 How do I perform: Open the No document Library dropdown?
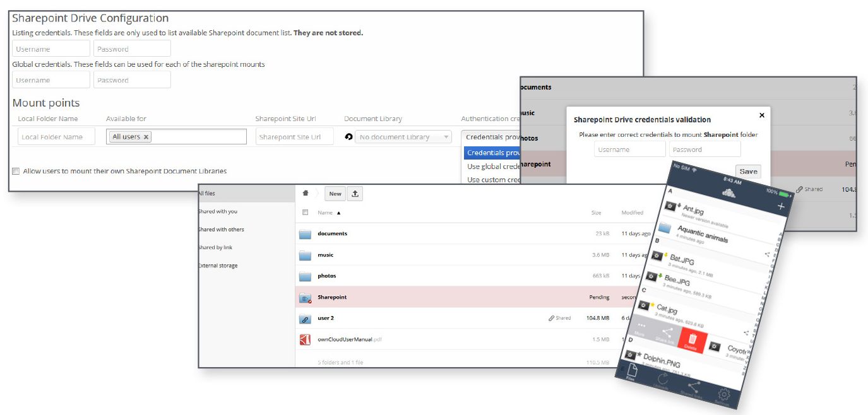click(x=403, y=137)
